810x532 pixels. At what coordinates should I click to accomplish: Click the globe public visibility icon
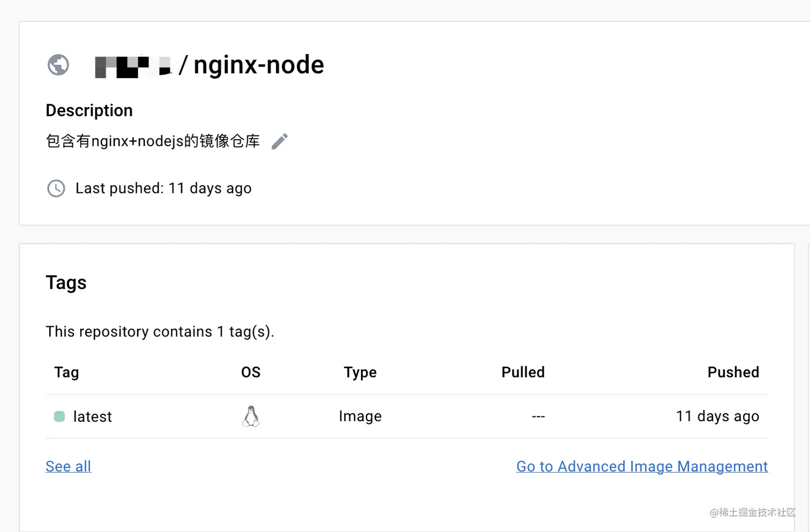coord(58,65)
